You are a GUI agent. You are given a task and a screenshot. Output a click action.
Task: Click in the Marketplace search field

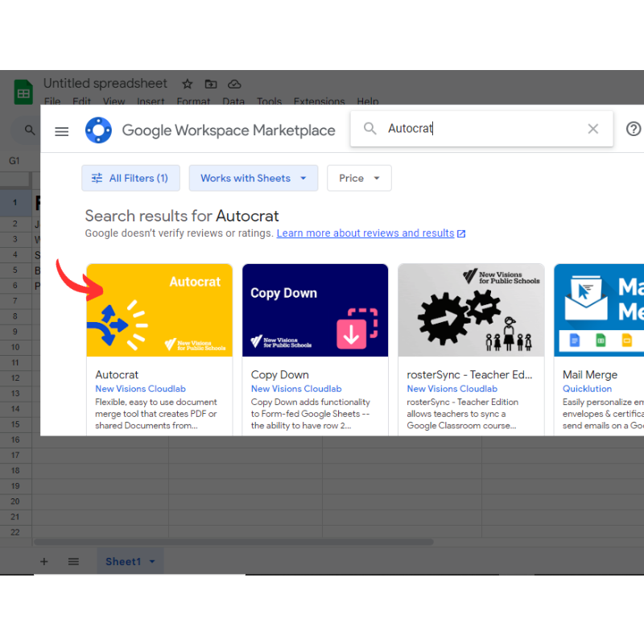[x=481, y=129]
